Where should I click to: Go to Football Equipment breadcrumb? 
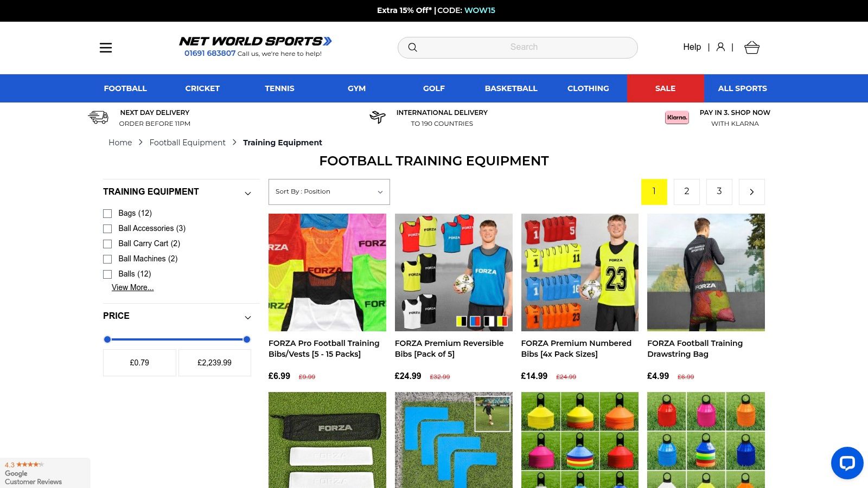tap(187, 143)
